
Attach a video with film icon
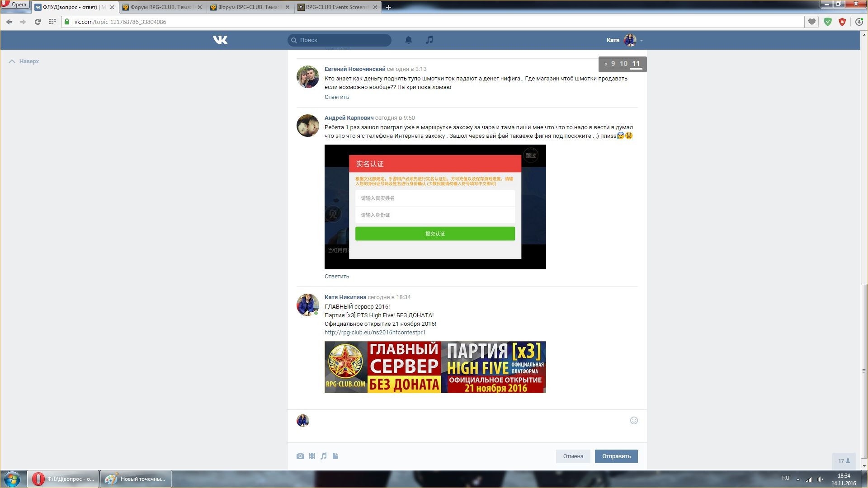(312, 456)
